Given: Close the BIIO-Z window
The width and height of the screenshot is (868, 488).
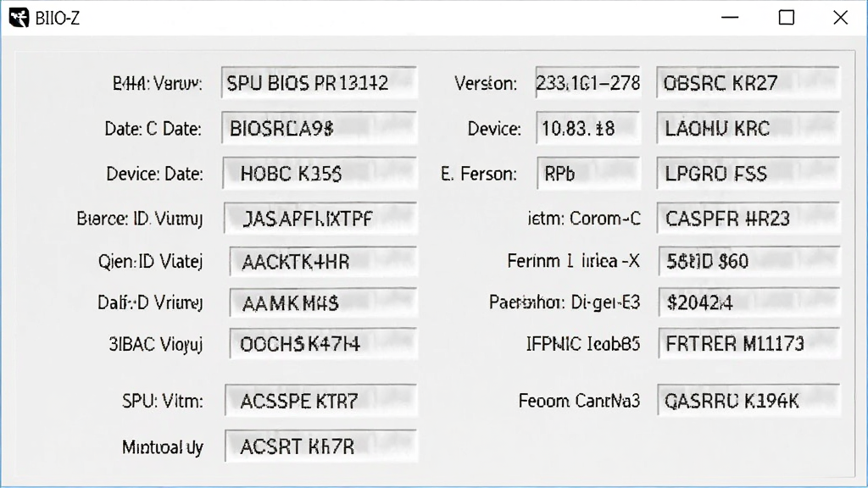Looking at the screenshot, I should point(840,18).
